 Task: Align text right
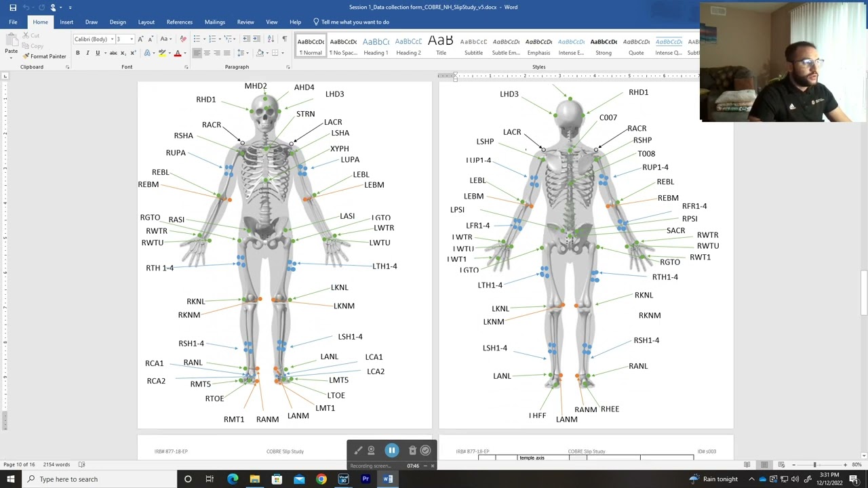click(217, 53)
